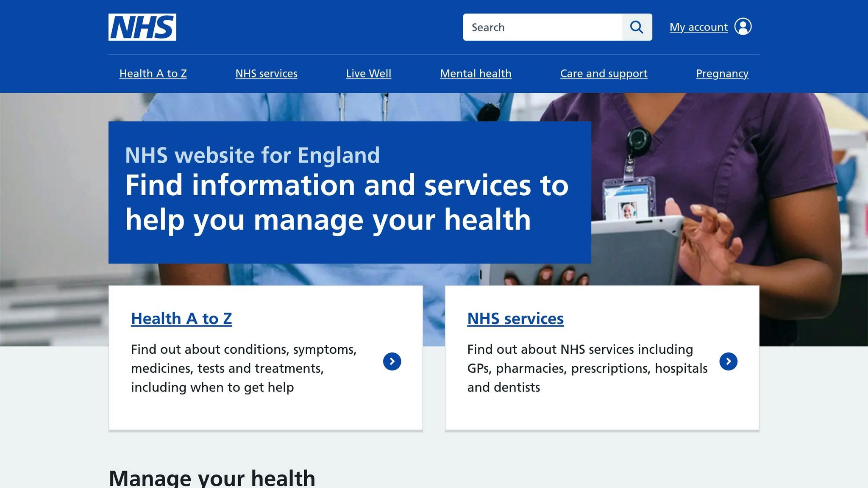The height and width of the screenshot is (488, 868).
Task: Open the Care and support section
Action: click(x=604, y=73)
